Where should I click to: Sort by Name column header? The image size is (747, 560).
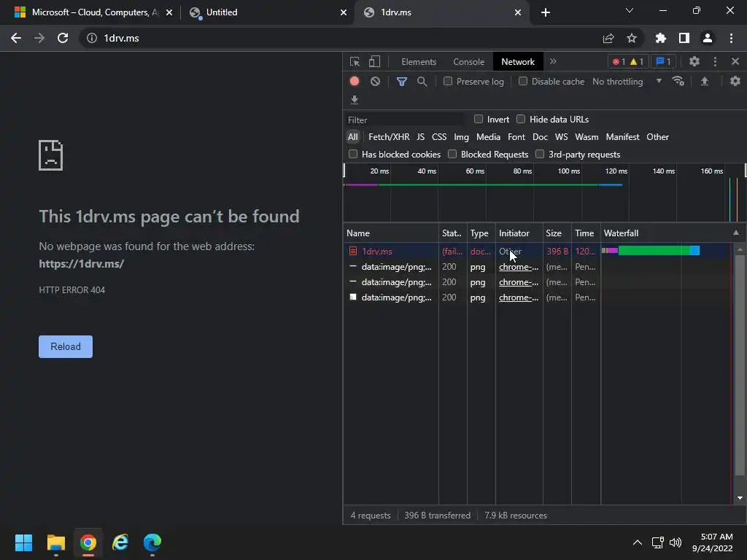pos(391,233)
